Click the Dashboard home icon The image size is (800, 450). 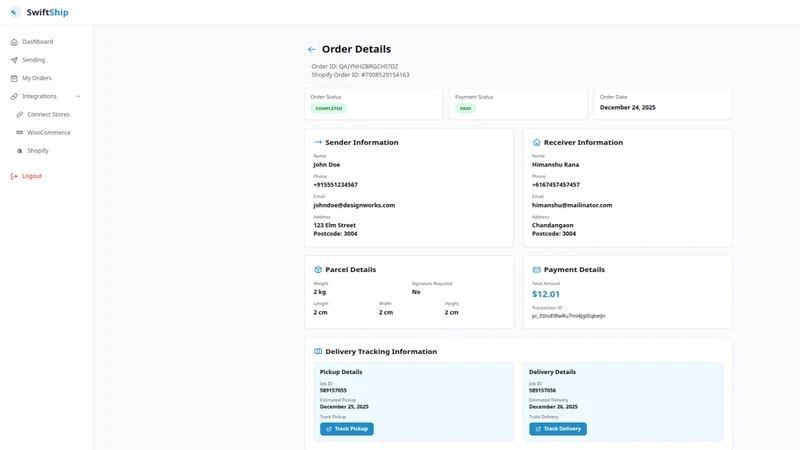[14, 42]
